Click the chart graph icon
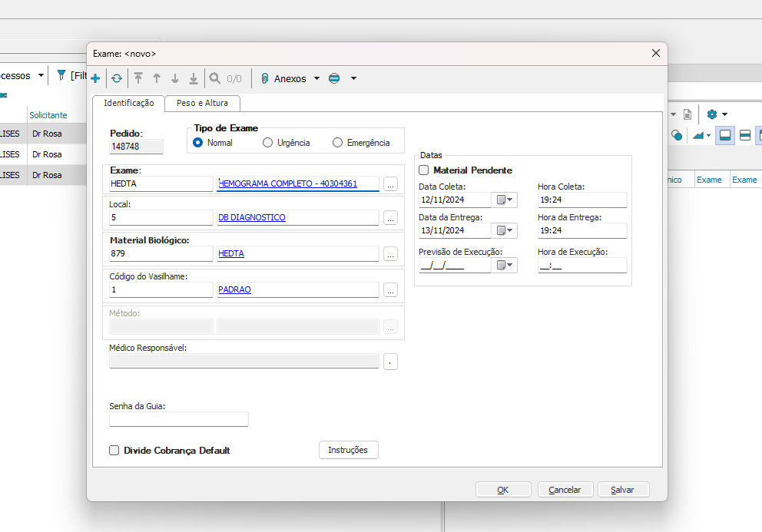The image size is (762, 532). [x=698, y=136]
